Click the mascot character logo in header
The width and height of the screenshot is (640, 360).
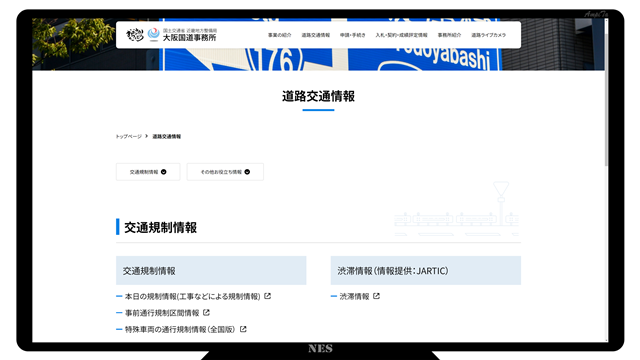(x=135, y=35)
